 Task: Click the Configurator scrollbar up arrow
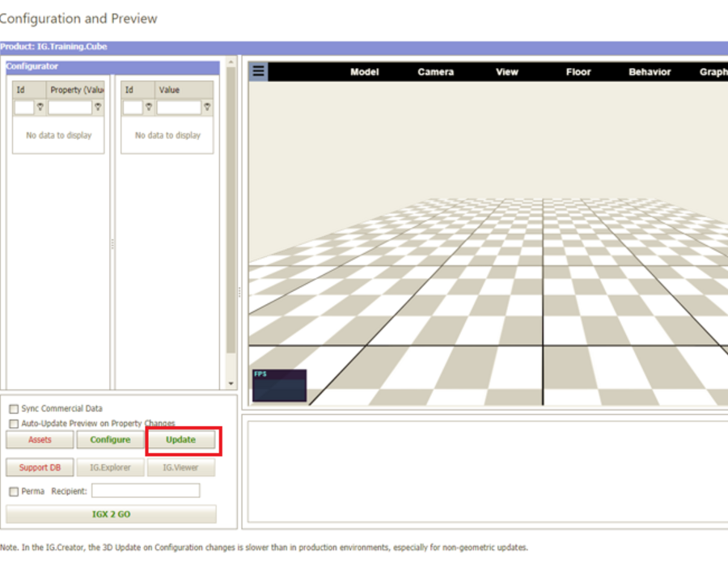pos(231,61)
